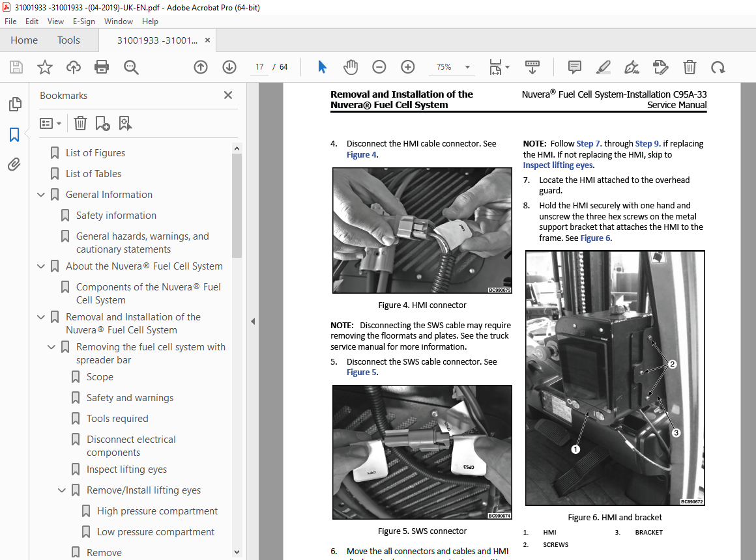
Task: Switch to the Tools tab
Action: 68,40
